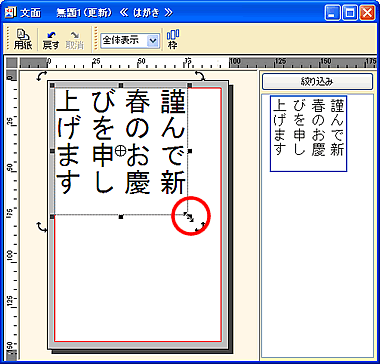Click the left-side rotate arrow near the frame bottom

(x=42, y=227)
